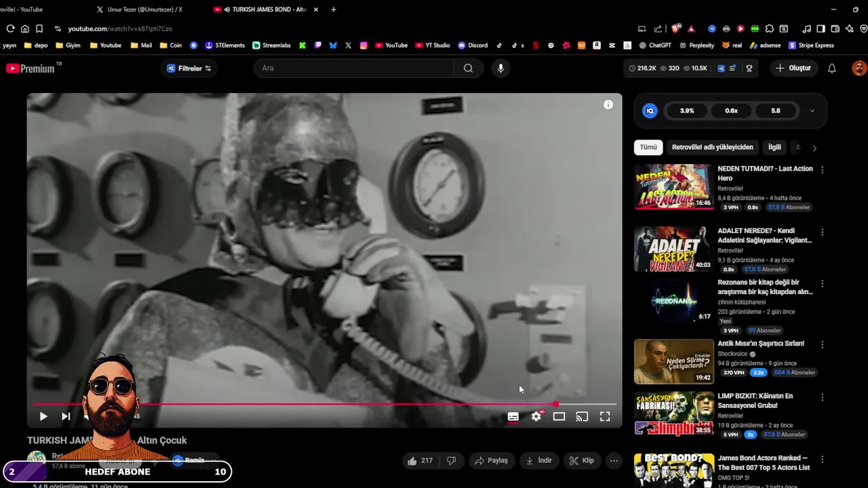Toggle subtitles in the video player
Screen dimensions: 868x488
[513, 417]
